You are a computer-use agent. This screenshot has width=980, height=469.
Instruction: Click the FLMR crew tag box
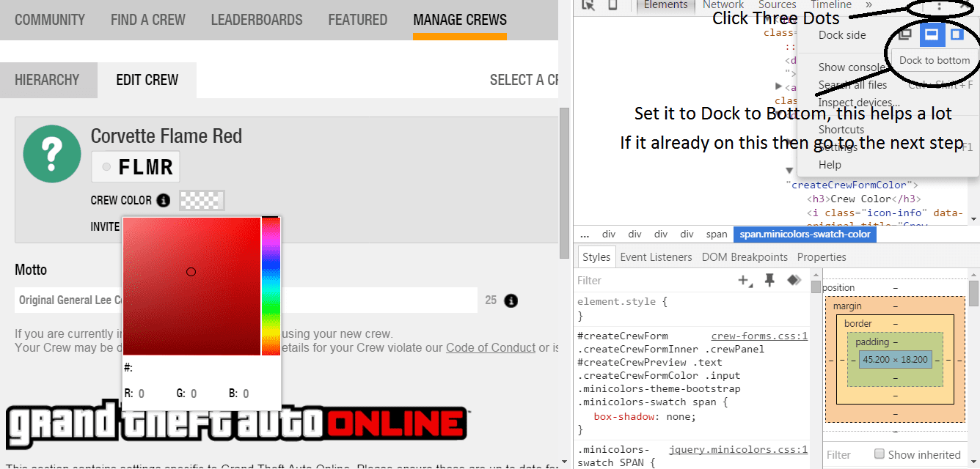(x=135, y=167)
